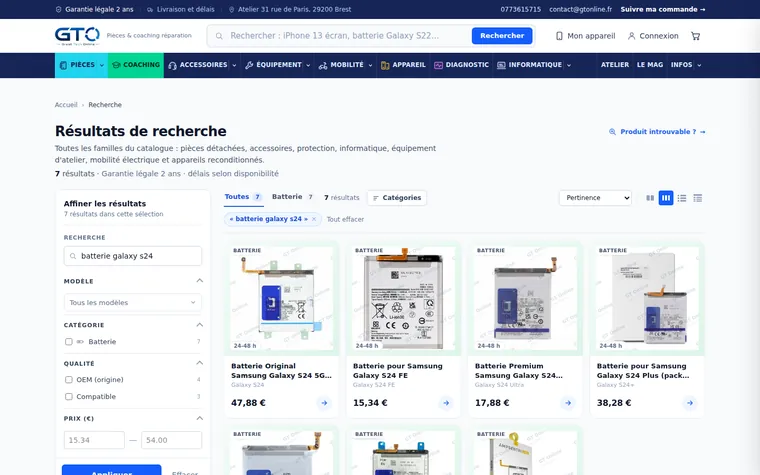This screenshot has height=475, width=760.
Task: Click the GTO logo
Action: coord(77,36)
